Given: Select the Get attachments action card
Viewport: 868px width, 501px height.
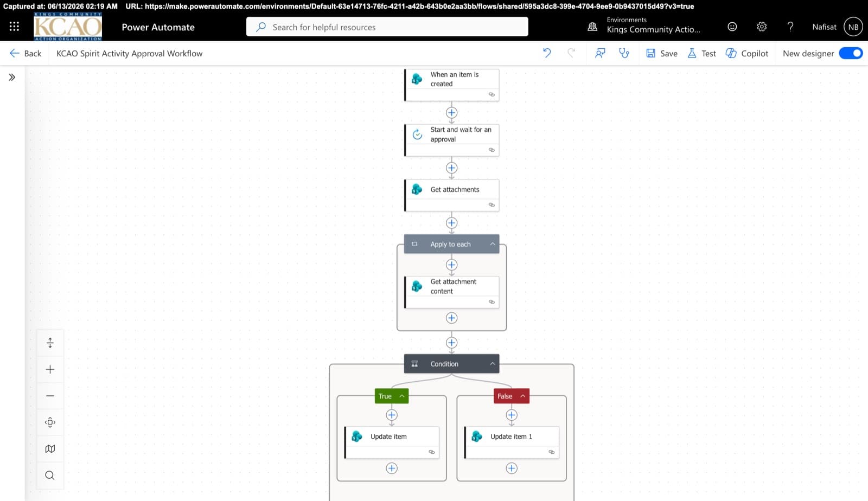Looking at the screenshot, I should click(x=451, y=195).
